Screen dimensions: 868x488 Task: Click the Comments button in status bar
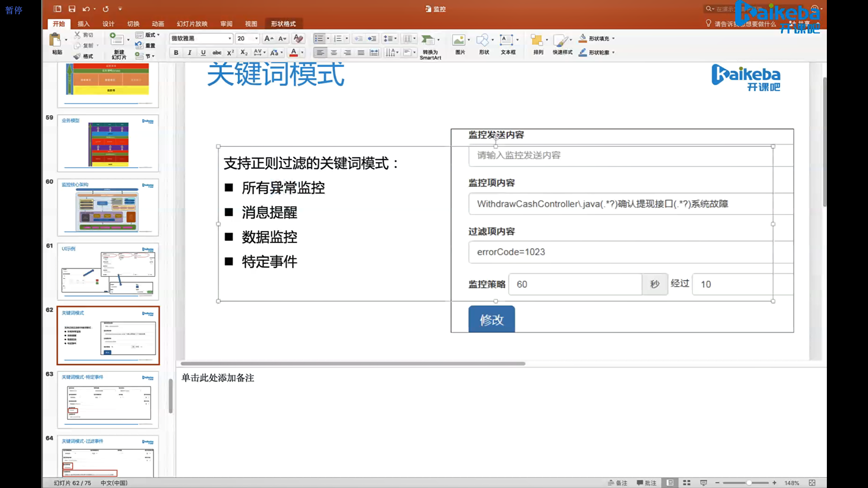(x=646, y=483)
